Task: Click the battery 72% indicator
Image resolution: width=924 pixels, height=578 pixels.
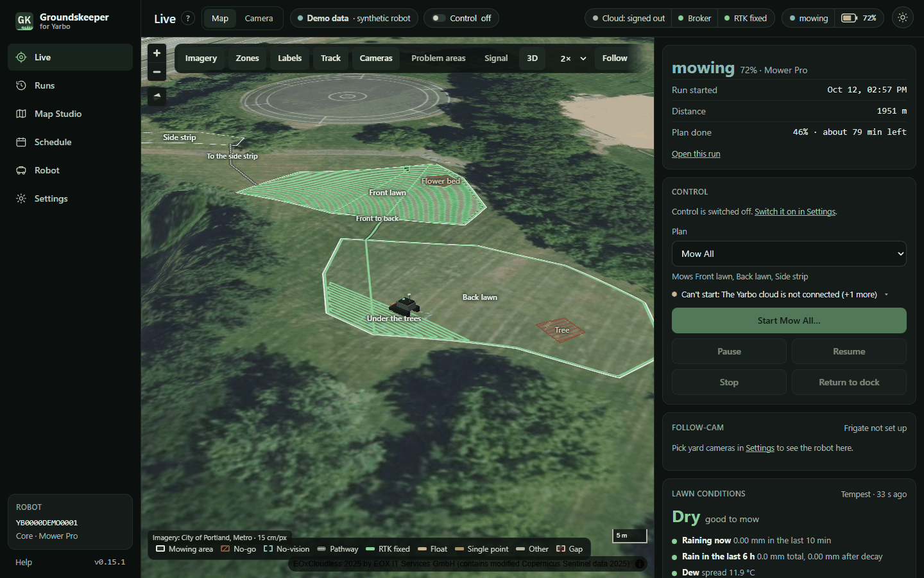Action: pos(859,18)
